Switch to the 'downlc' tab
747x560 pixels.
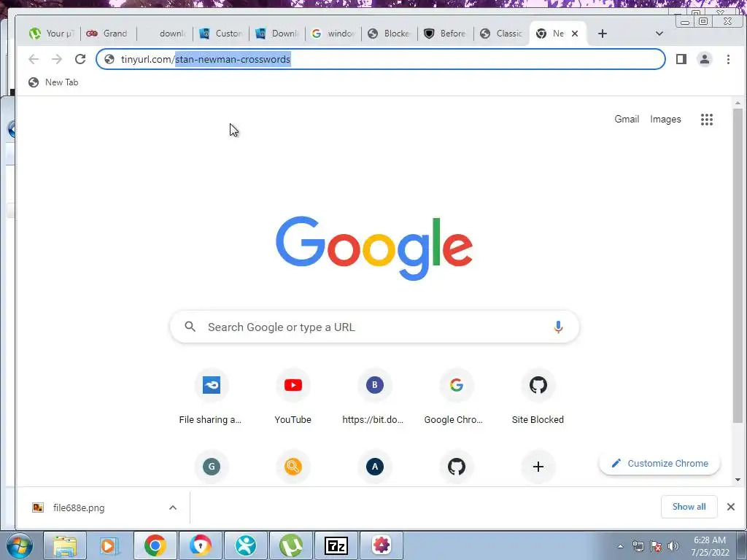pos(165,34)
